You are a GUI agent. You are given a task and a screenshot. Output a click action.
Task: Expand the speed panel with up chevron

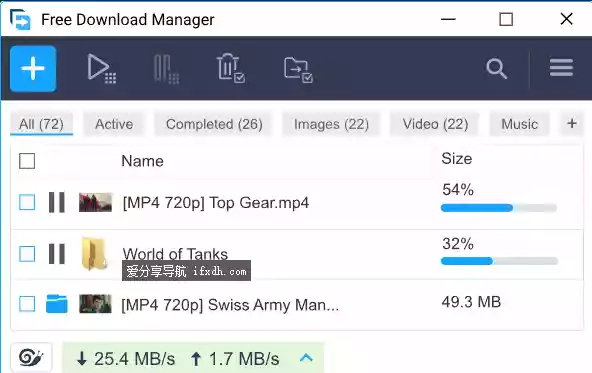[x=307, y=358]
